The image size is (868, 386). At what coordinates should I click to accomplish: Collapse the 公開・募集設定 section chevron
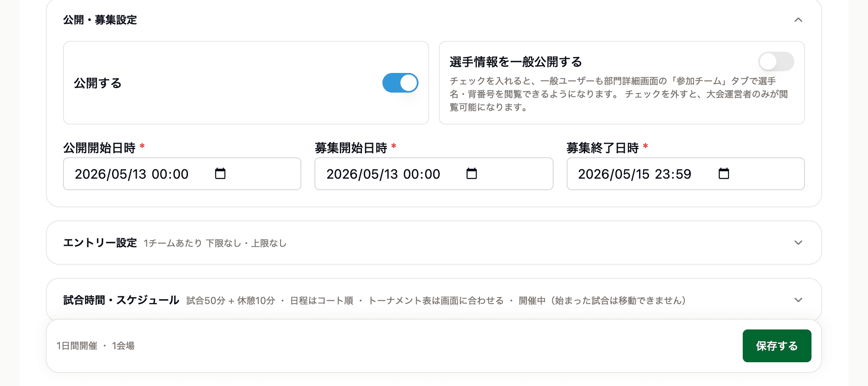click(798, 20)
